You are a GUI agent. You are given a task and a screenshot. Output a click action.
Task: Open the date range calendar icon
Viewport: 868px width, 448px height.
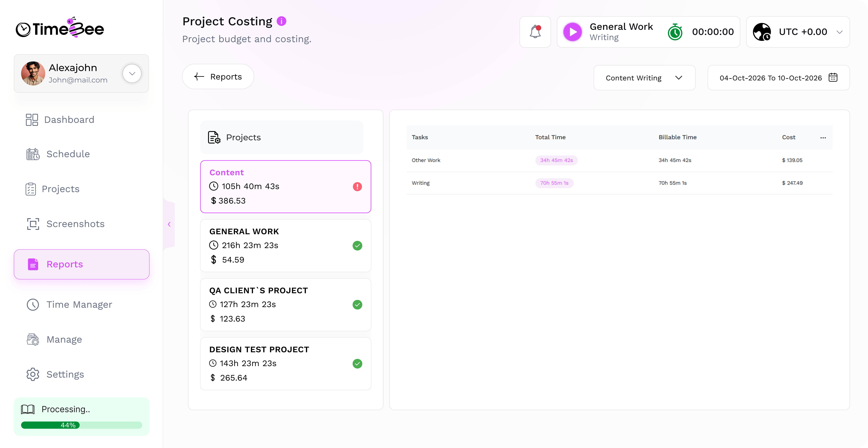[x=833, y=77]
